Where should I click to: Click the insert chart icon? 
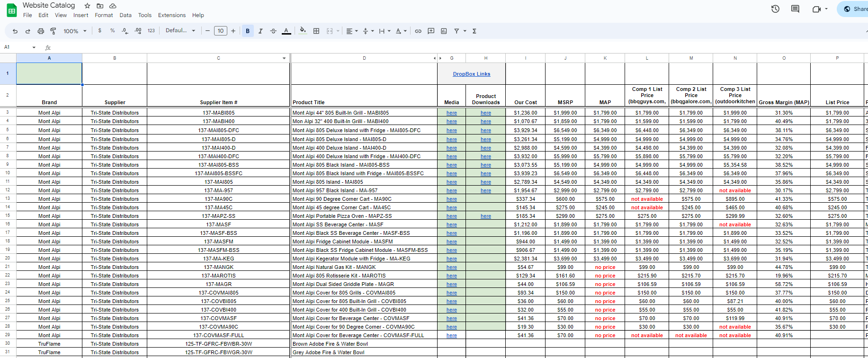[444, 31]
